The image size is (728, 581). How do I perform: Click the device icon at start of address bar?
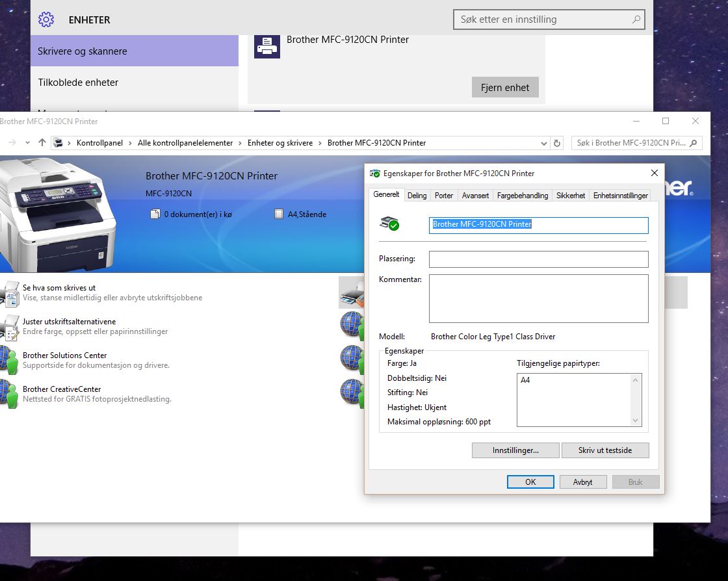coord(58,142)
